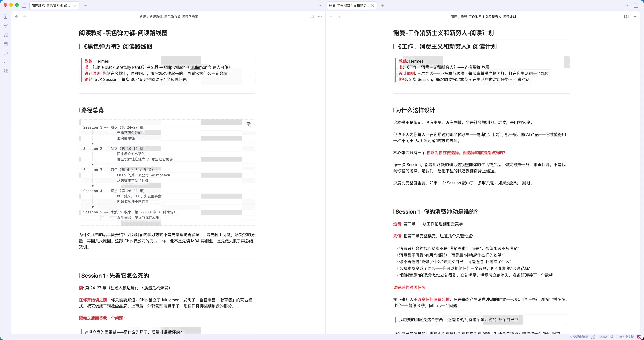Close the 阅读教练-黑色弹力裤 tab
The height and width of the screenshot is (340, 644).
point(75,6)
